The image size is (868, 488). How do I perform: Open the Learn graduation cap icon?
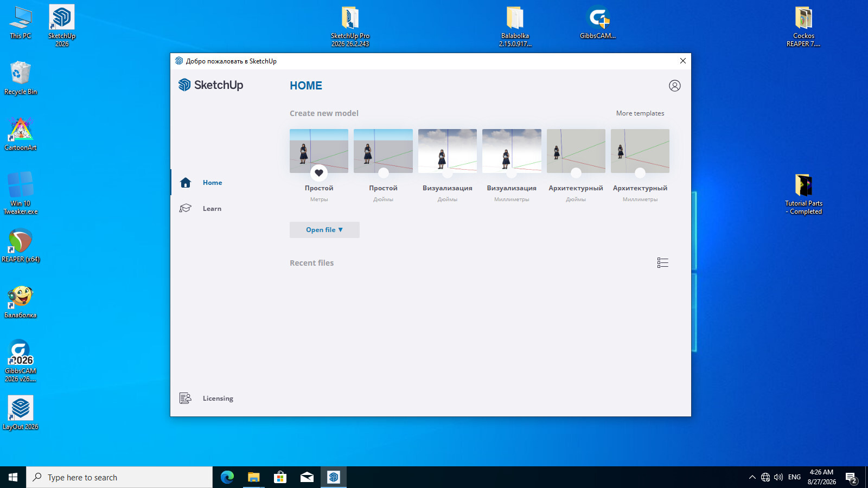(186, 208)
